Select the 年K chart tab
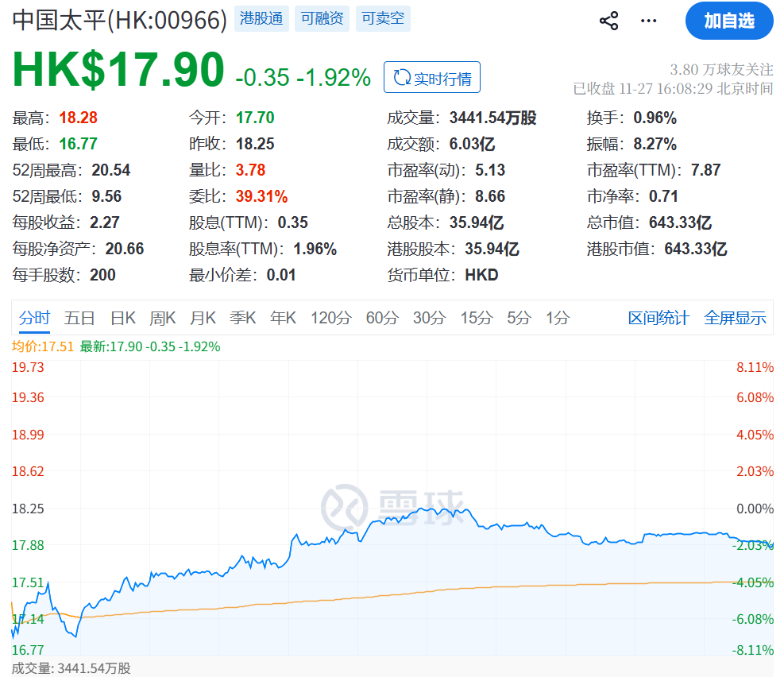The width and height of the screenshot is (784, 677). click(x=283, y=318)
